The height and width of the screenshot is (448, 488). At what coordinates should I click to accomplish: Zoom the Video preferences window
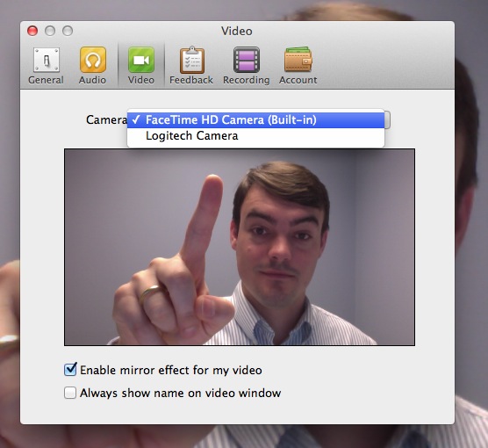tap(68, 31)
